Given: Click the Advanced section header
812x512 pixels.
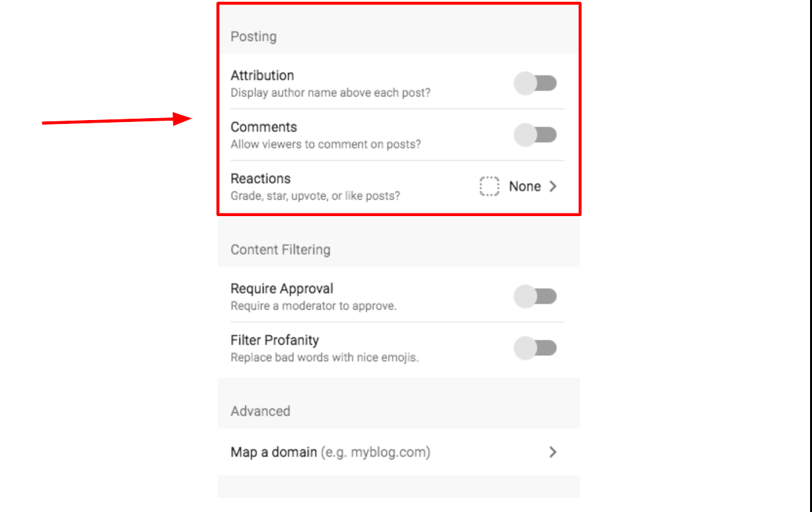Looking at the screenshot, I should (x=260, y=411).
